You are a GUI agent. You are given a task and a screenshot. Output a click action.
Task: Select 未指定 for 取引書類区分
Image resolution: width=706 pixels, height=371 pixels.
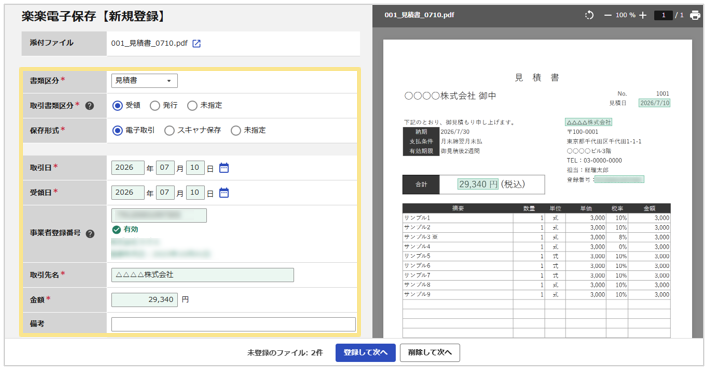[x=192, y=106]
